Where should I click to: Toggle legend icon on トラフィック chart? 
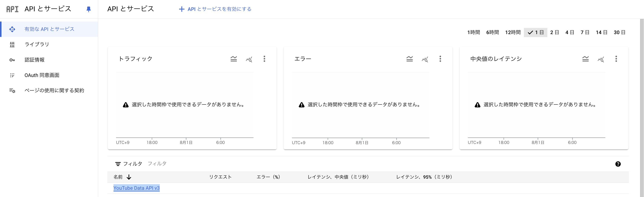234,59
